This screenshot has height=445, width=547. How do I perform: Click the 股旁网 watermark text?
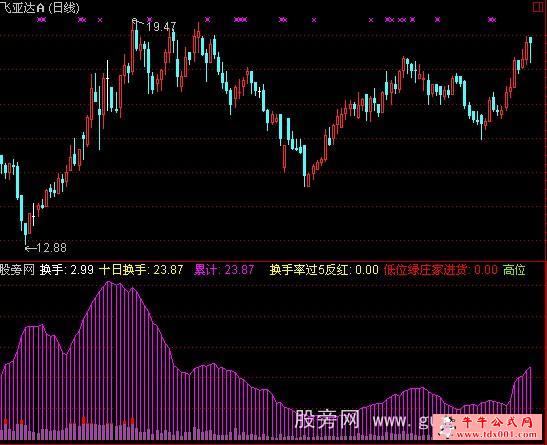(327, 419)
